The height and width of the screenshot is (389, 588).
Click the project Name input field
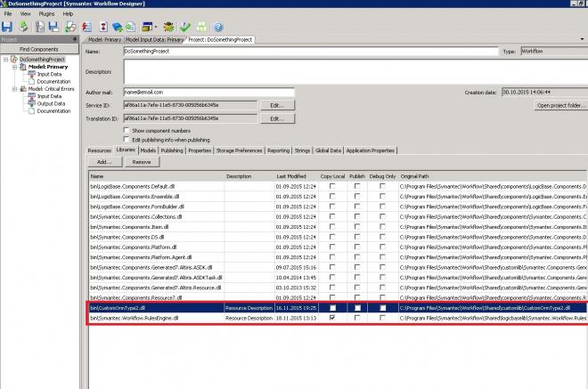pos(311,52)
